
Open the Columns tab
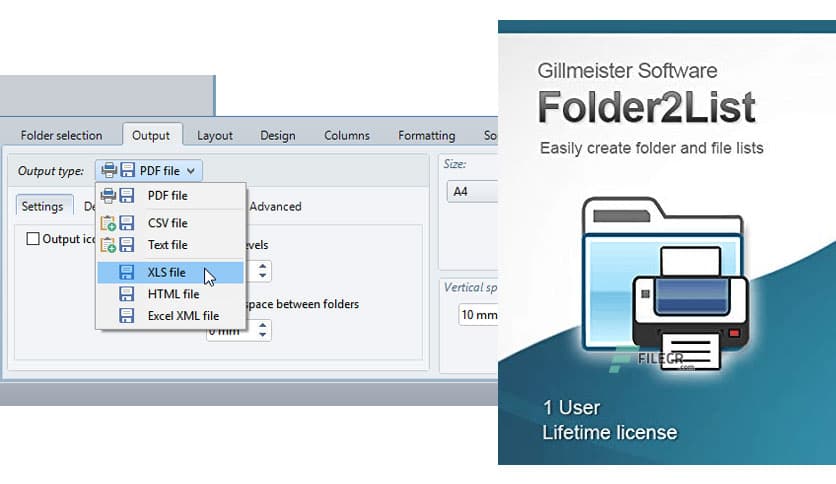pyautogui.click(x=347, y=135)
